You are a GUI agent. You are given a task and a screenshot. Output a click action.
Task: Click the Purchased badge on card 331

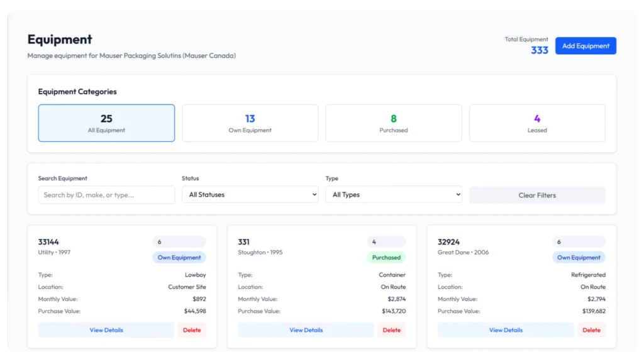click(386, 258)
